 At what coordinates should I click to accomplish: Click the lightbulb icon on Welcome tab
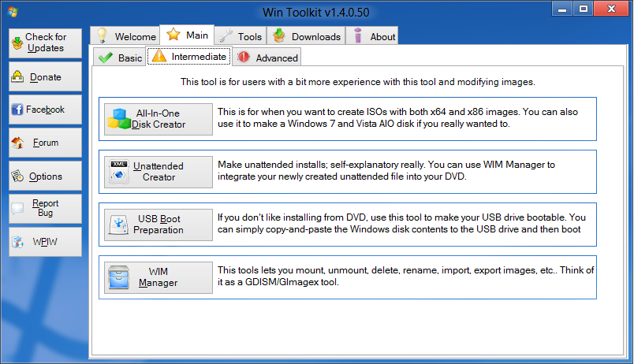pos(103,35)
